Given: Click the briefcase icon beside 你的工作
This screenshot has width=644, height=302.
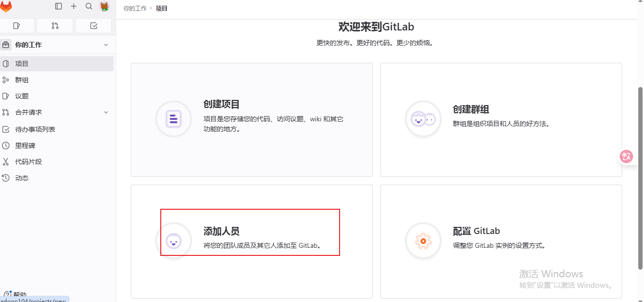Looking at the screenshot, I should (6, 45).
